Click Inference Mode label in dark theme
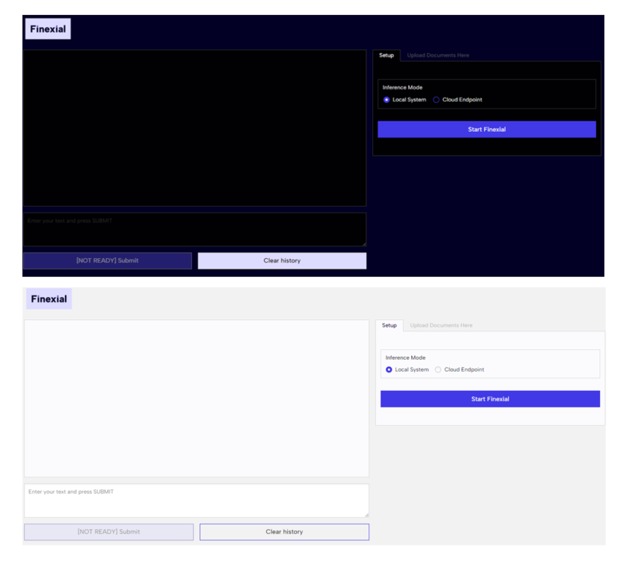Image resolution: width=629 pixels, height=573 pixels. (x=402, y=87)
